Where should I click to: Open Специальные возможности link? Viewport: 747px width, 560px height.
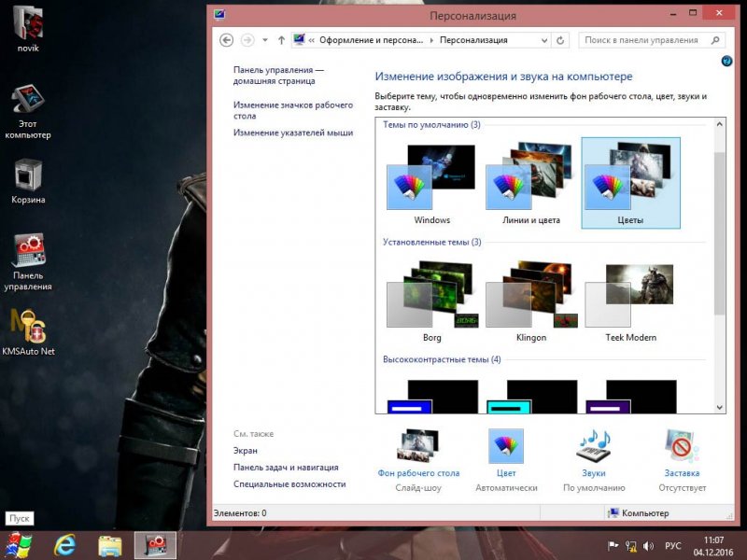tap(289, 484)
